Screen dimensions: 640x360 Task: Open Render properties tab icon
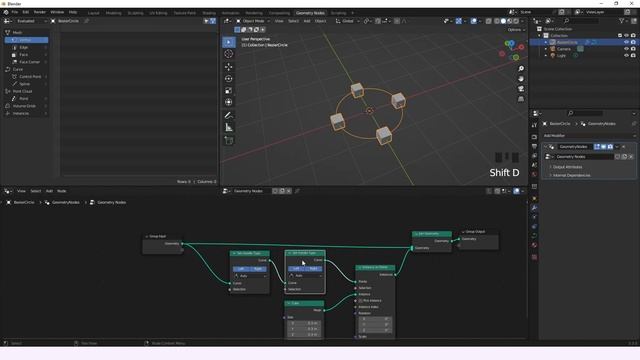(534, 137)
